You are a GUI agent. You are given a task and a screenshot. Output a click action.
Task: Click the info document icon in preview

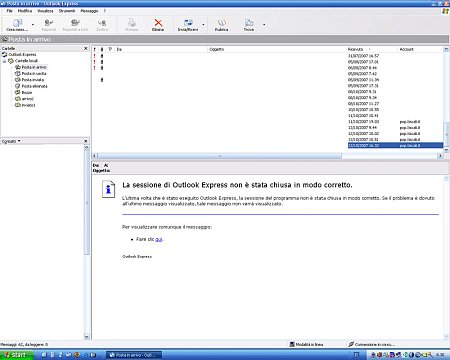(x=108, y=189)
